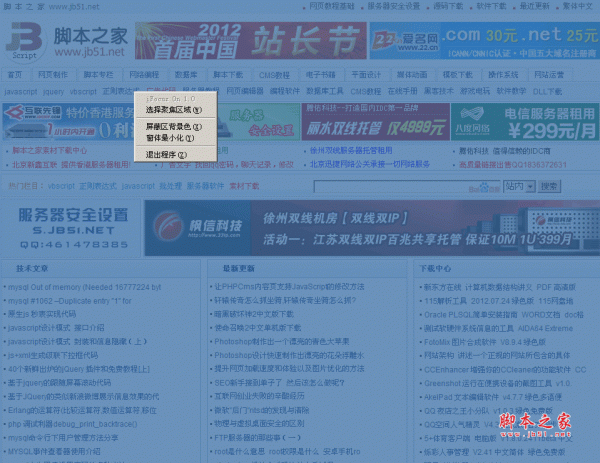Focus the Baidu site search input
Viewport: 600px width, 463px height.
pyautogui.click(x=407, y=187)
